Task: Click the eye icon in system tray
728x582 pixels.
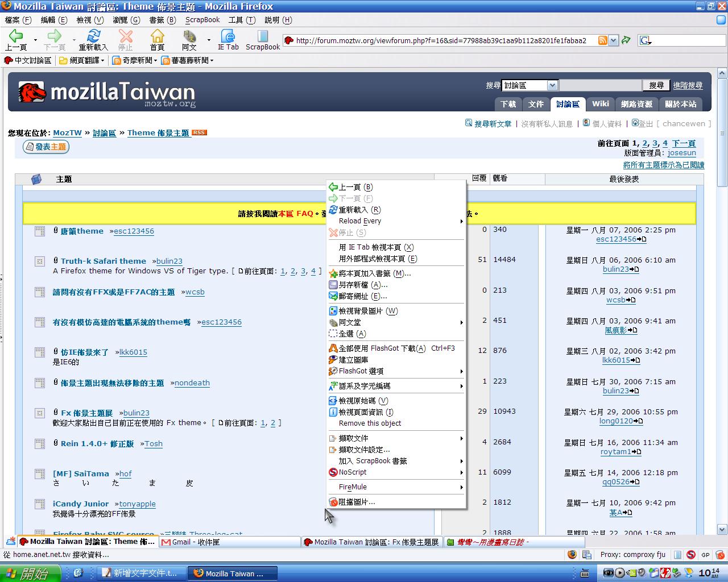Action: point(609,573)
